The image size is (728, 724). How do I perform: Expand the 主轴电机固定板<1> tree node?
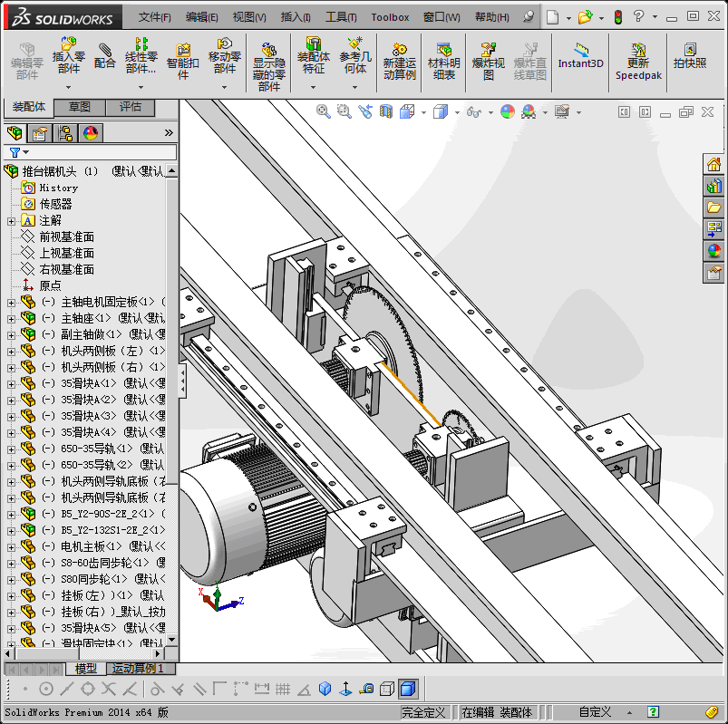(x=11, y=302)
